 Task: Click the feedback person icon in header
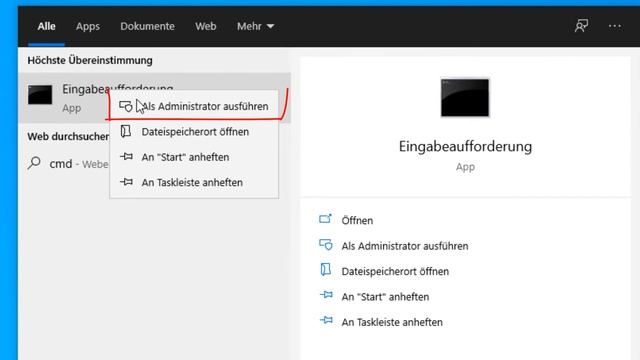[x=581, y=26]
